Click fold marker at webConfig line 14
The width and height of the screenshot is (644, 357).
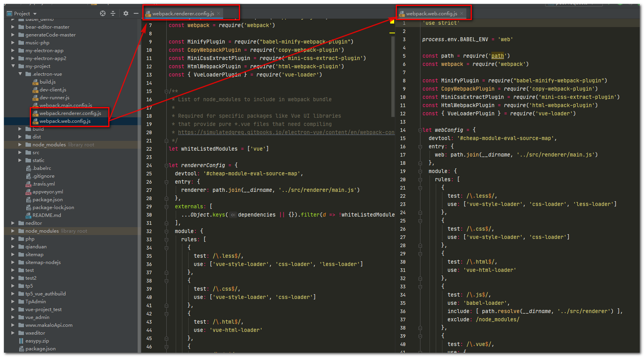420,130
